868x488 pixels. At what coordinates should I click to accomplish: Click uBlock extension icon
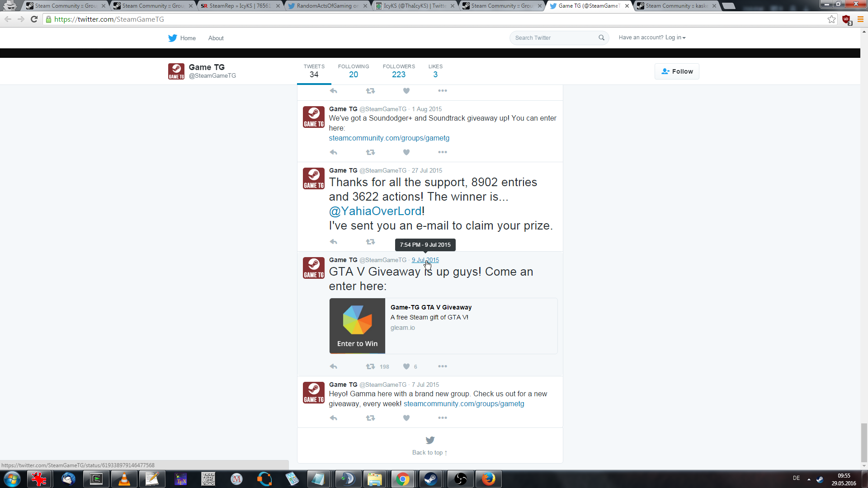[x=846, y=19]
